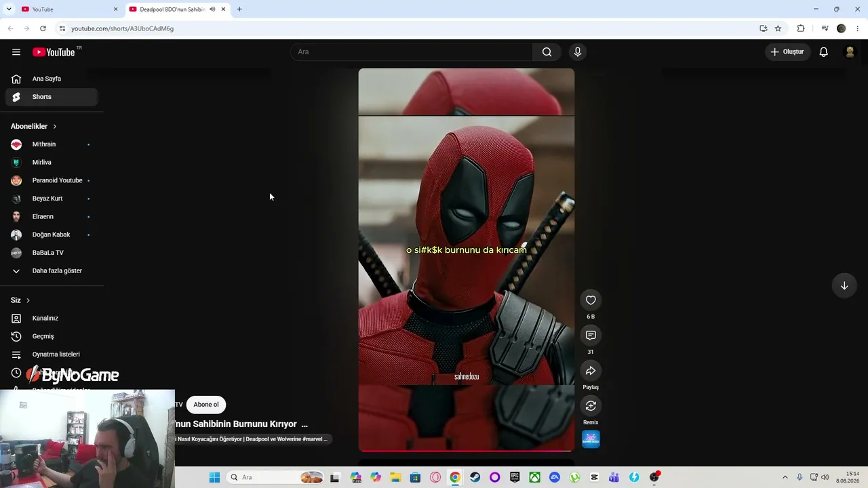
Task: Go to the next short arrow
Action: [844, 285]
